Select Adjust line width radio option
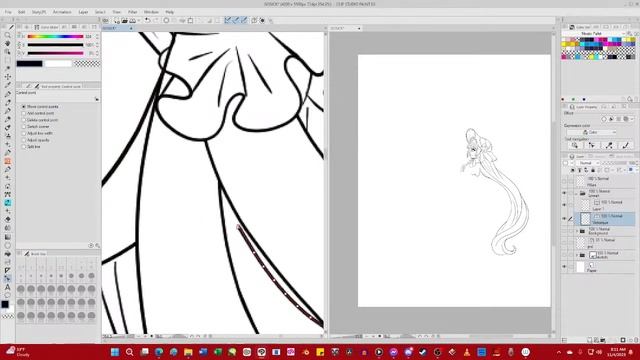 pyautogui.click(x=24, y=133)
